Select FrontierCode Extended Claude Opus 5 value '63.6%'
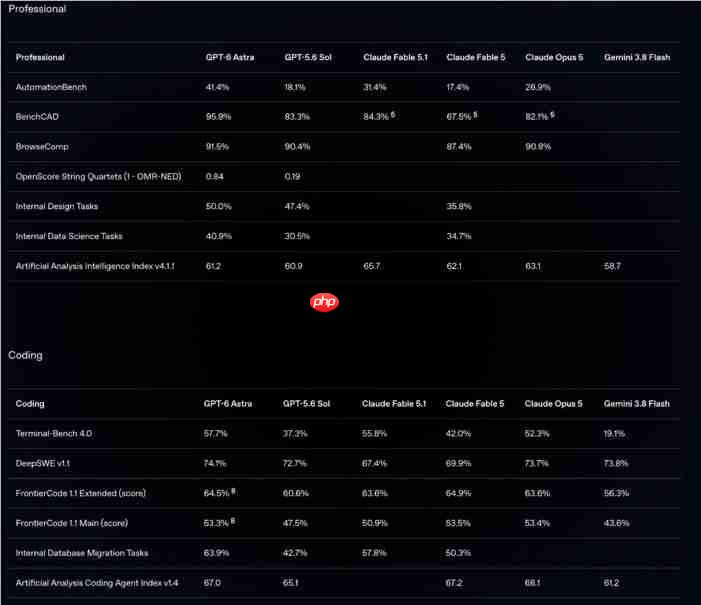The image size is (701, 605). coord(537,493)
